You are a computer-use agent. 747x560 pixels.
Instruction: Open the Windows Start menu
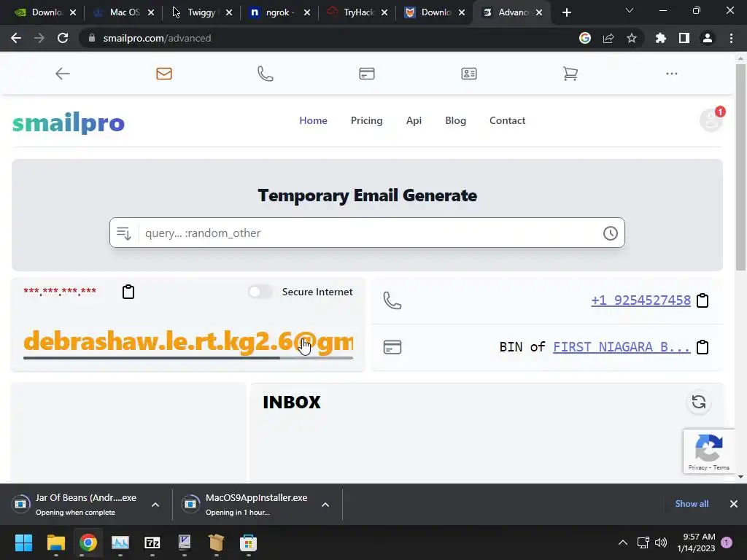23,542
